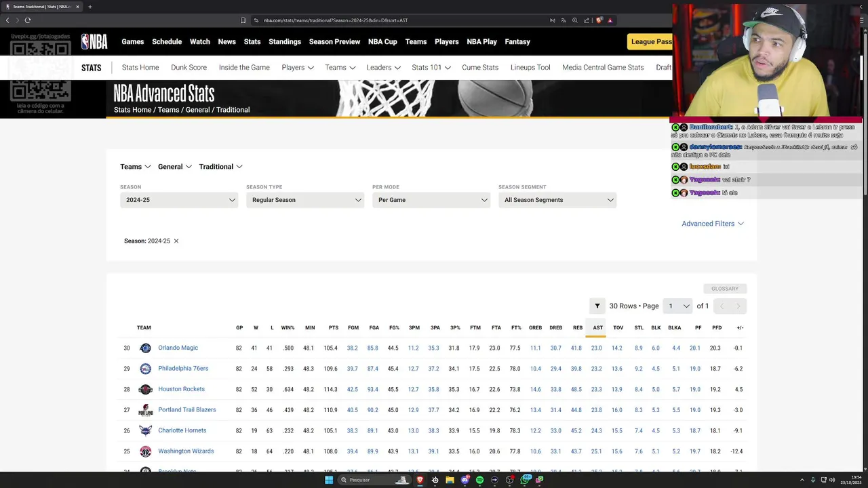Image resolution: width=868 pixels, height=488 pixels.
Task: Open the page number dropdown
Action: (x=677, y=306)
